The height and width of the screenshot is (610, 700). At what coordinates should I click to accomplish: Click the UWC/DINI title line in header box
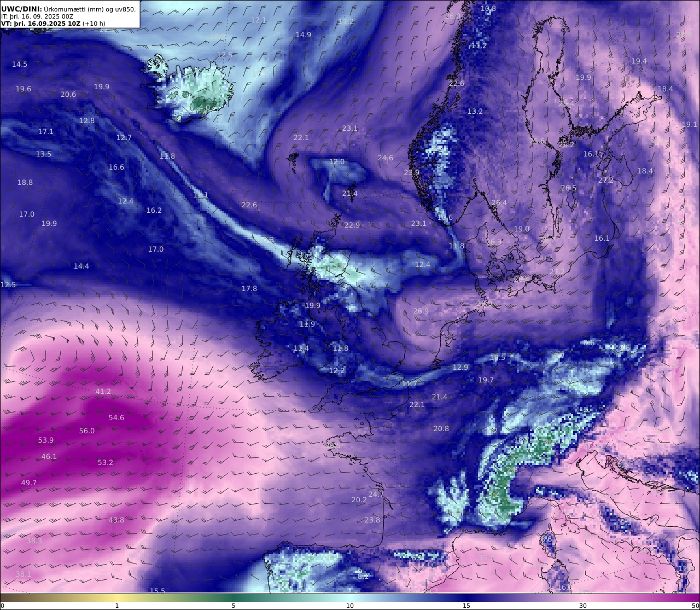68,9
